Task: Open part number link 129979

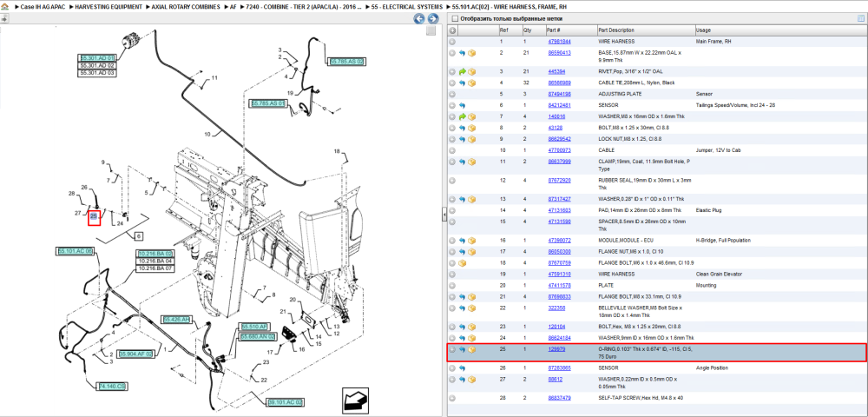Action: click(x=556, y=349)
